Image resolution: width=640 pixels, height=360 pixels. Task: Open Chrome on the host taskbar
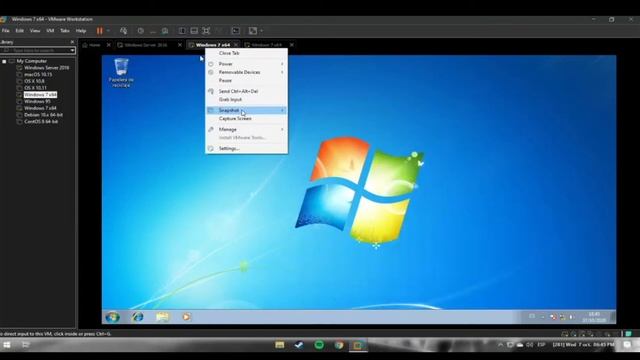click(339, 345)
